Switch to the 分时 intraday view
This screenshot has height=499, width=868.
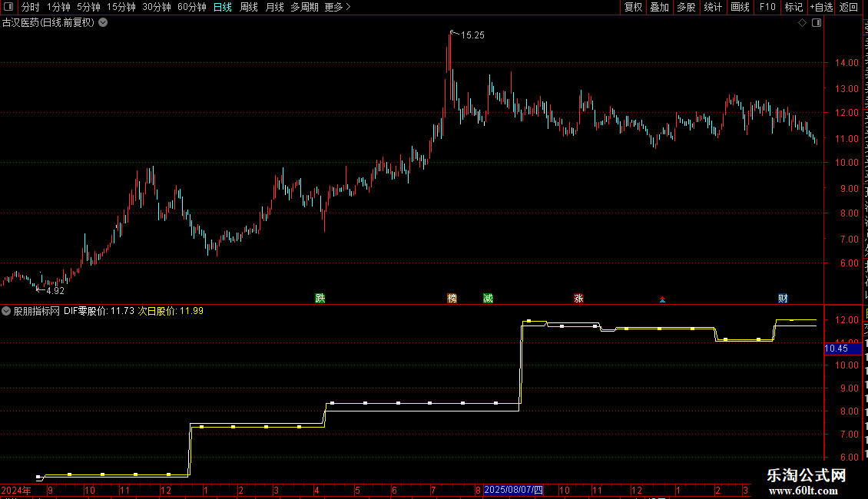[31, 7]
